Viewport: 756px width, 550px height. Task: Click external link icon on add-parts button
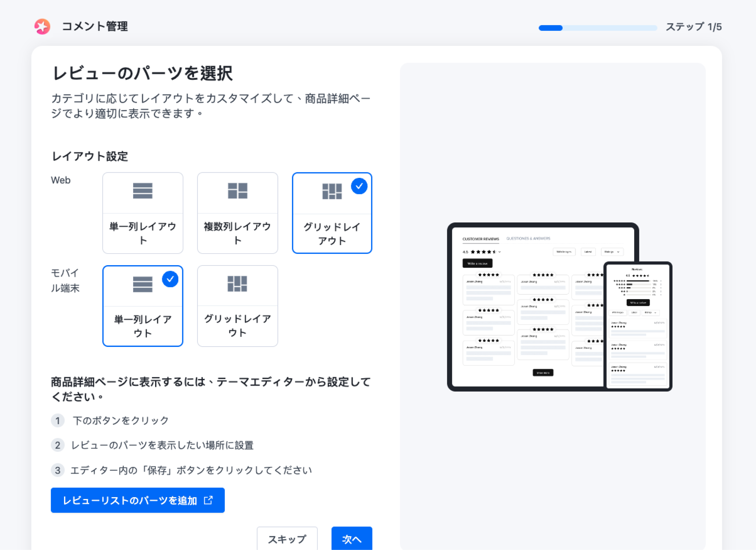coord(208,500)
